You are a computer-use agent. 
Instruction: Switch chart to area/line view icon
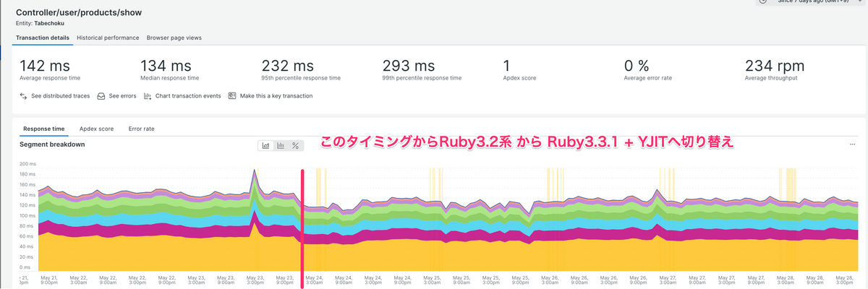[x=266, y=145]
